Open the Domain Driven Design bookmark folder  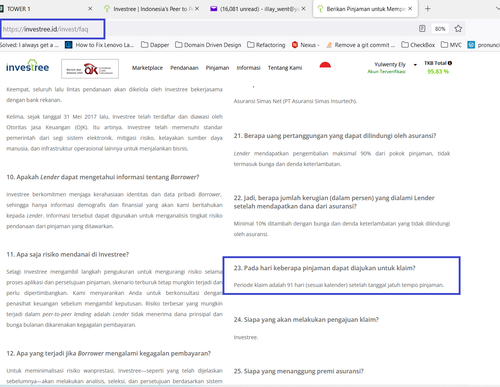click(x=208, y=45)
